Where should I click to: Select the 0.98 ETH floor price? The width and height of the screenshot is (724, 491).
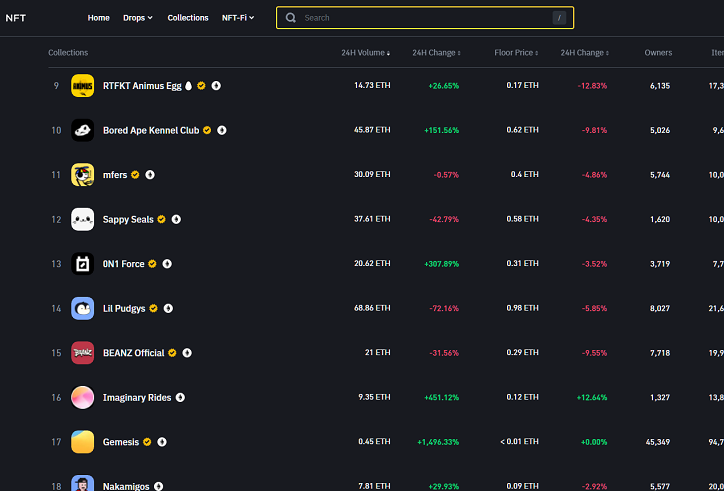[x=522, y=308]
